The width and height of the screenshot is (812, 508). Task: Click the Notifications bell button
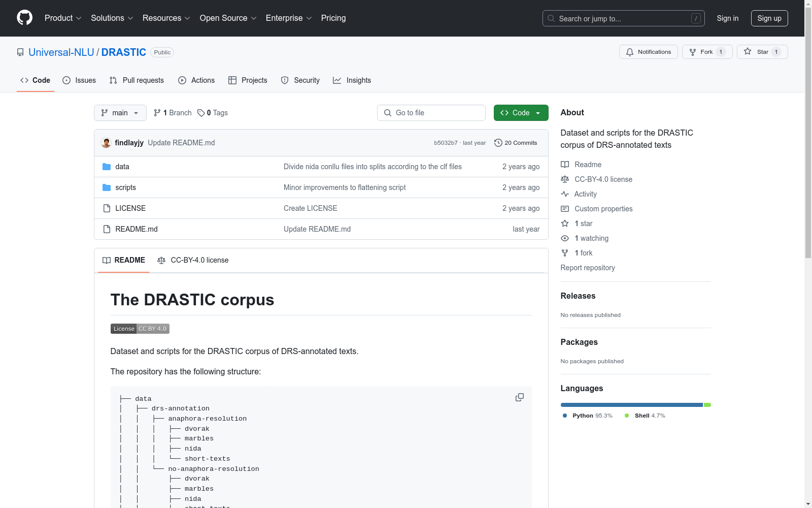point(648,52)
